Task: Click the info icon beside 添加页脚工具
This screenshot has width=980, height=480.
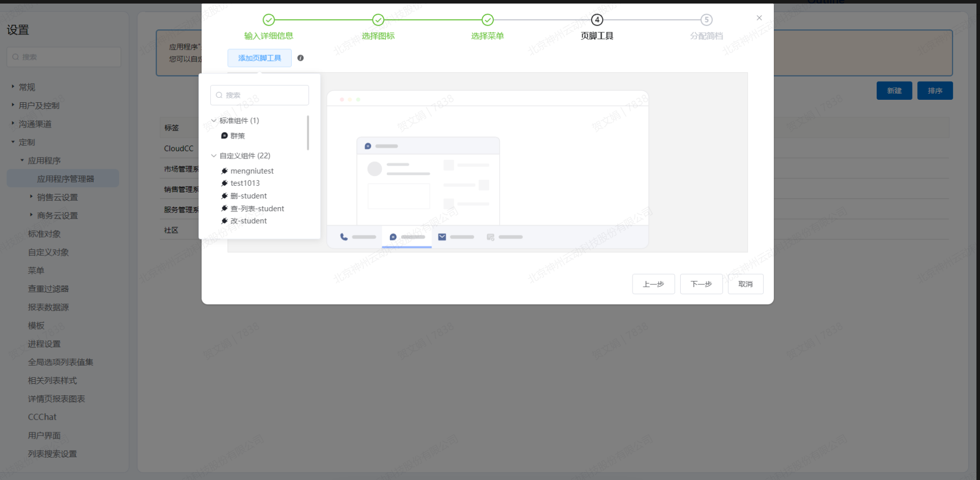Action: click(300, 58)
